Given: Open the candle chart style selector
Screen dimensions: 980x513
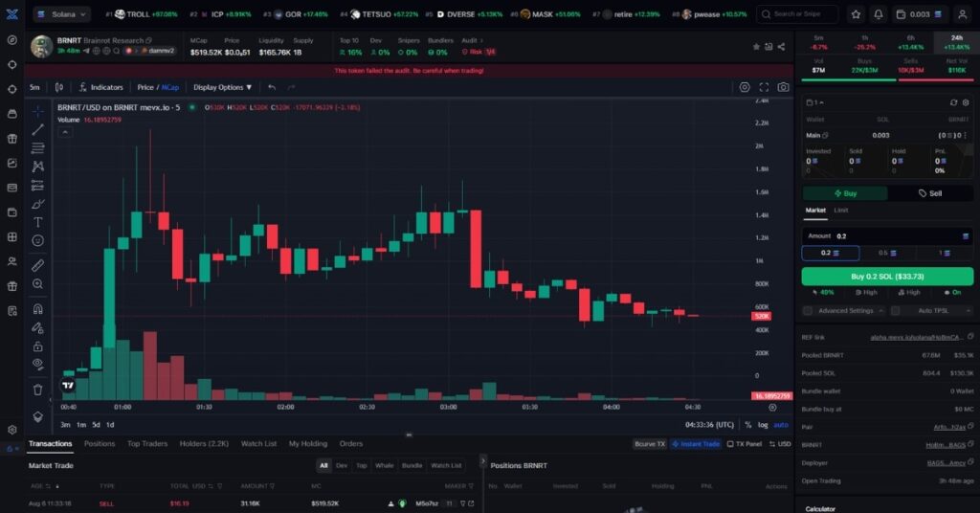Looking at the screenshot, I should pos(59,87).
